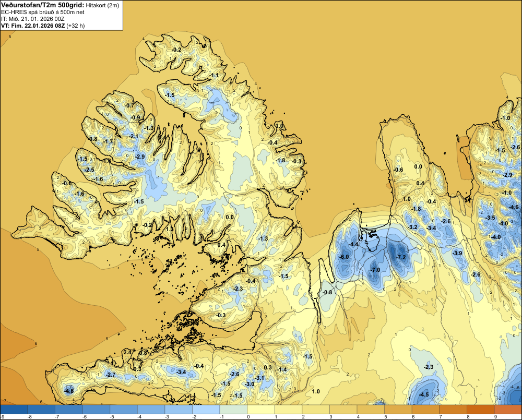Image resolution: width=522 pixels, height=420 pixels.
Task: Click the -3.0 temperature value on the map
Action: point(250,384)
